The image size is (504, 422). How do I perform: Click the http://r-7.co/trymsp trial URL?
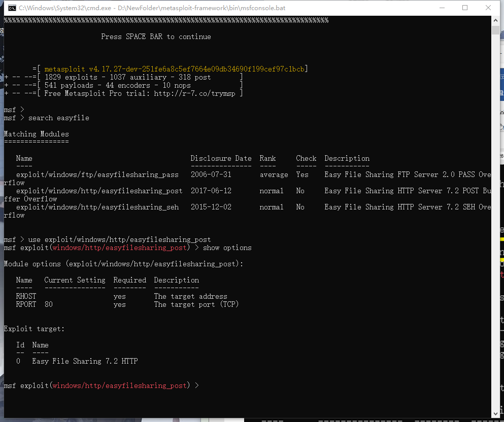click(x=194, y=93)
